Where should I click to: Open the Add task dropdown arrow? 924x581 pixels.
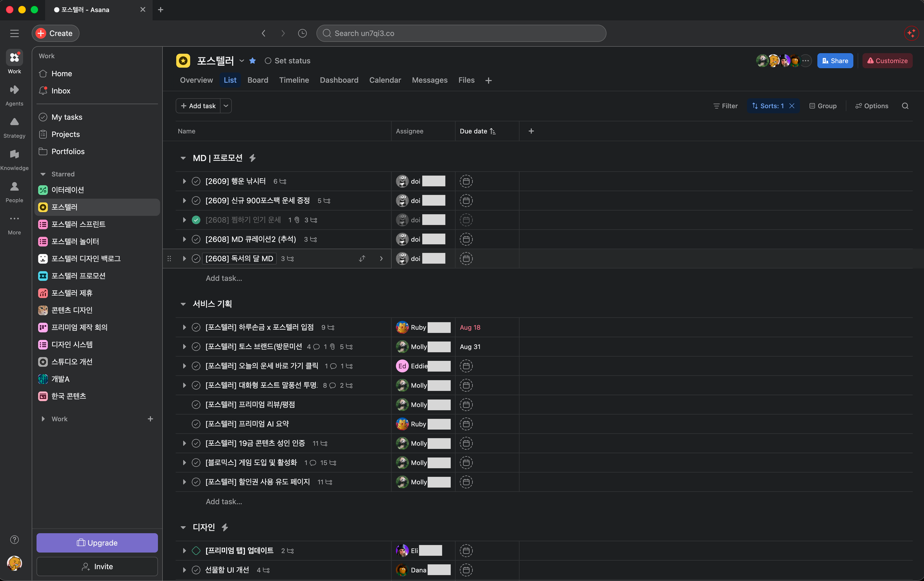click(226, 106)
